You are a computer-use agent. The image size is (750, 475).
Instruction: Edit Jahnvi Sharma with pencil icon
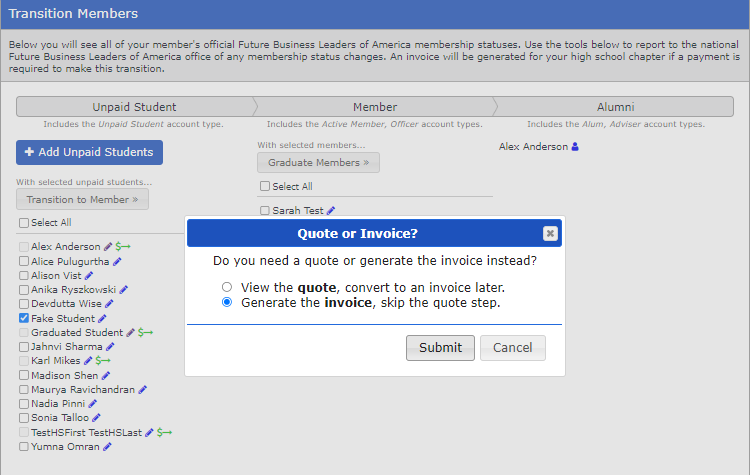point(110,347)
